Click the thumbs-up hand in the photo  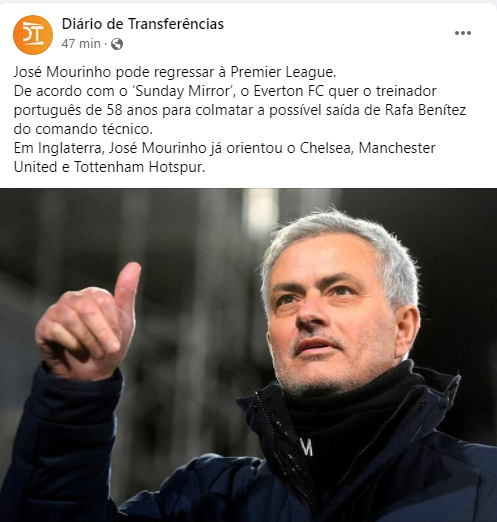pos(88,323)
